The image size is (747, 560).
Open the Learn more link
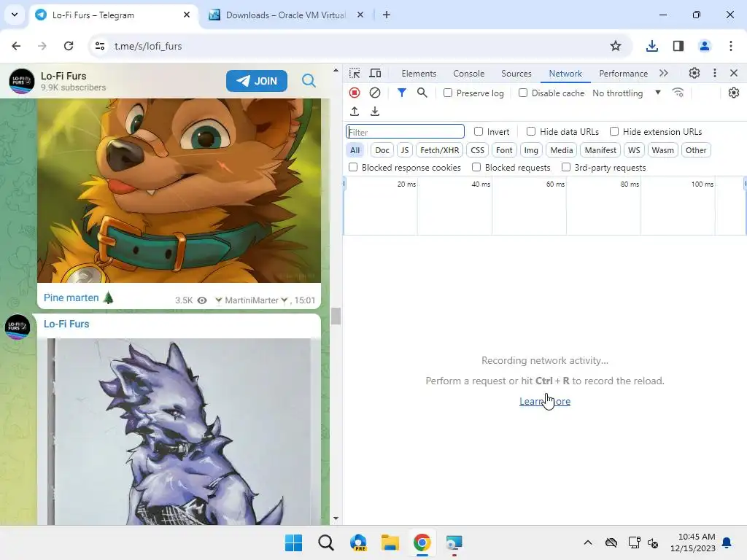point(544,402)
